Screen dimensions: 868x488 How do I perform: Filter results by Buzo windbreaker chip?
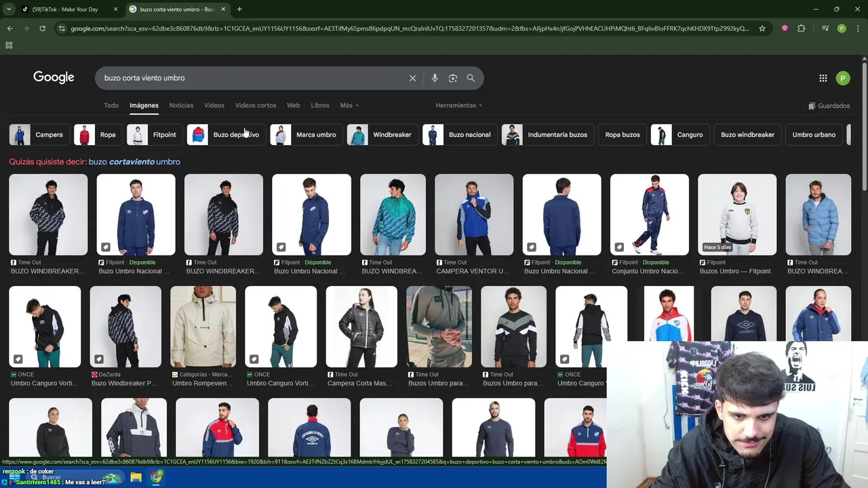tap(747, 135)
